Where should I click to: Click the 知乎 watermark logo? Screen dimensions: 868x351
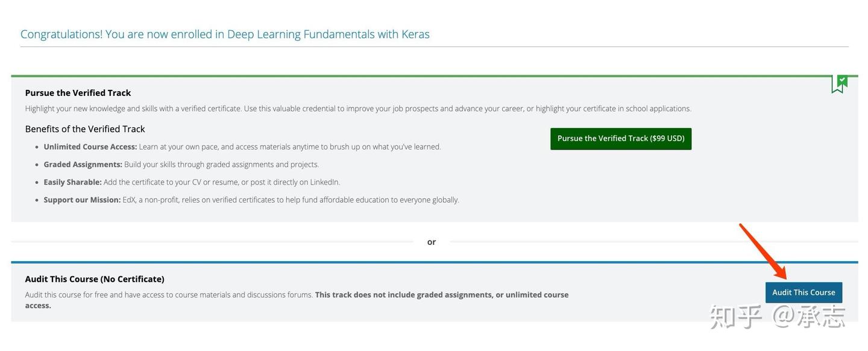tap(736, 317)
